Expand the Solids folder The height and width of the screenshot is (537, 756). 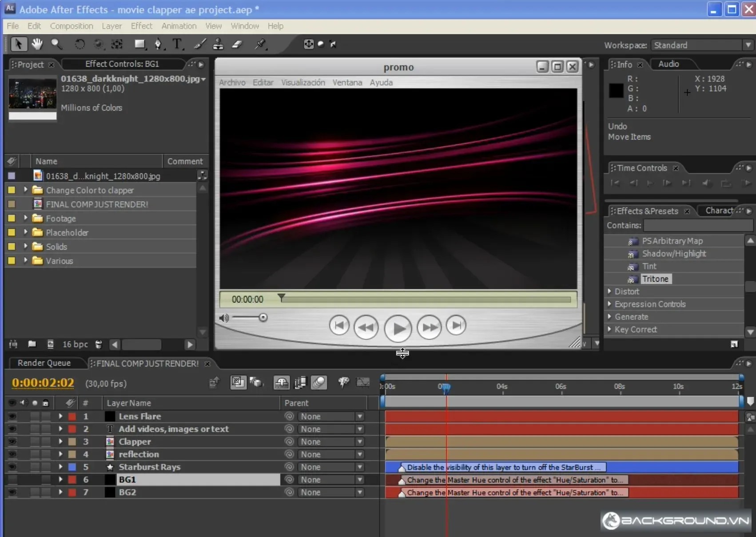coord(25,247)
